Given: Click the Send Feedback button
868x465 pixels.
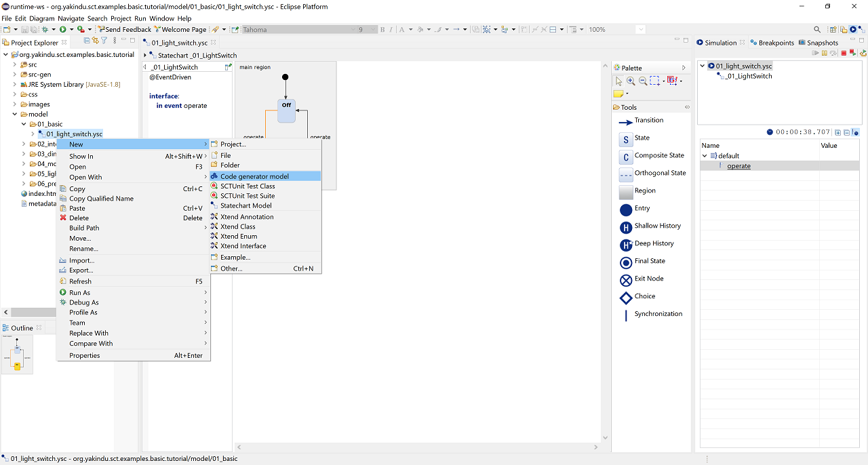Looking at the screenshot, I should pos(123,30).
